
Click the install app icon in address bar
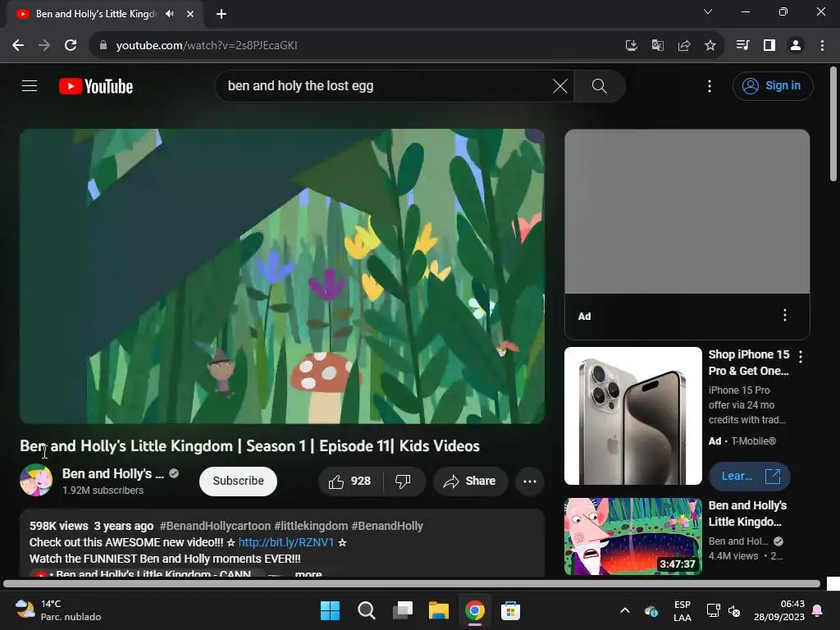tap(631, 46)
